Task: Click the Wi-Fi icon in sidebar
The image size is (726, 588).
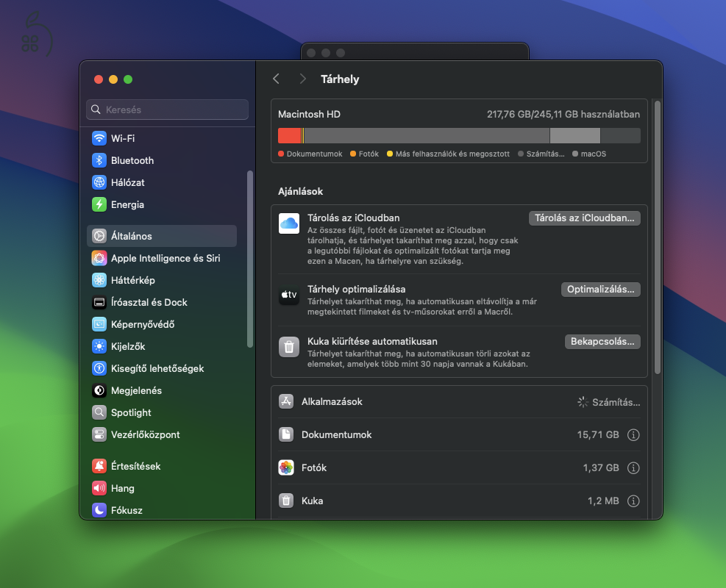Action: tap(99, 138)
